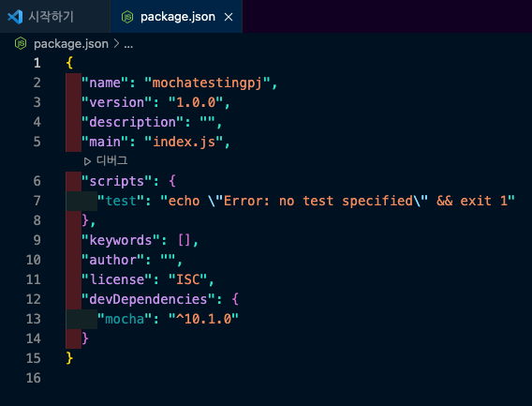Click the "^10.1.0" mocha version
This screenshot has width=532, height=406.
pyautogui.click(x=203, y=319)
